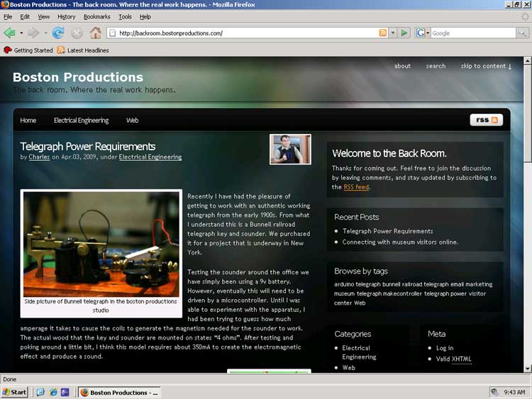Click the Web navigation tab
532x399 pixels.
click(132, 120)
